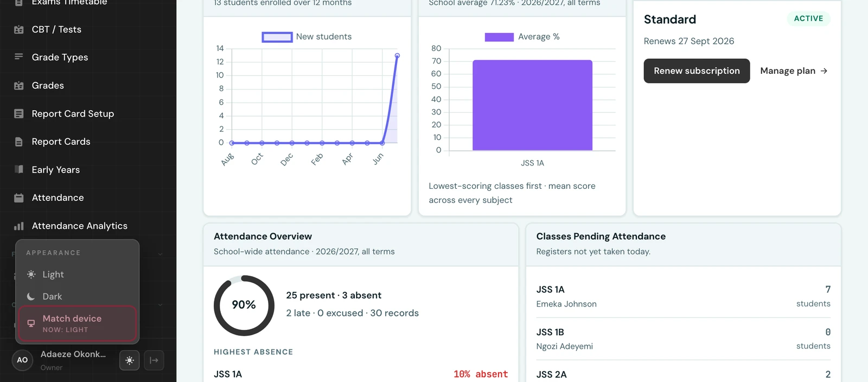Click the JSS 1A purple bar

[x=532, y=105]
